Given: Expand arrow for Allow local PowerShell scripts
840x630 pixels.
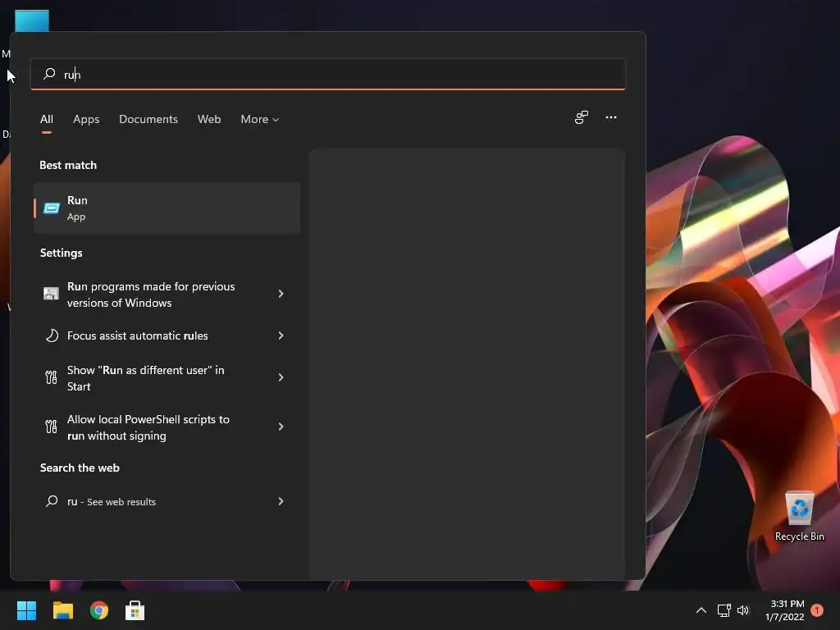Looking at the screenshot, I should coord(281,427).
